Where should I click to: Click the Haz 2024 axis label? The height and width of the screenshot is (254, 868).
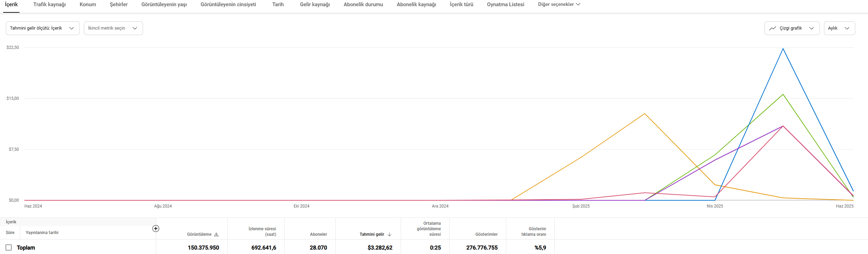[33, 206]
